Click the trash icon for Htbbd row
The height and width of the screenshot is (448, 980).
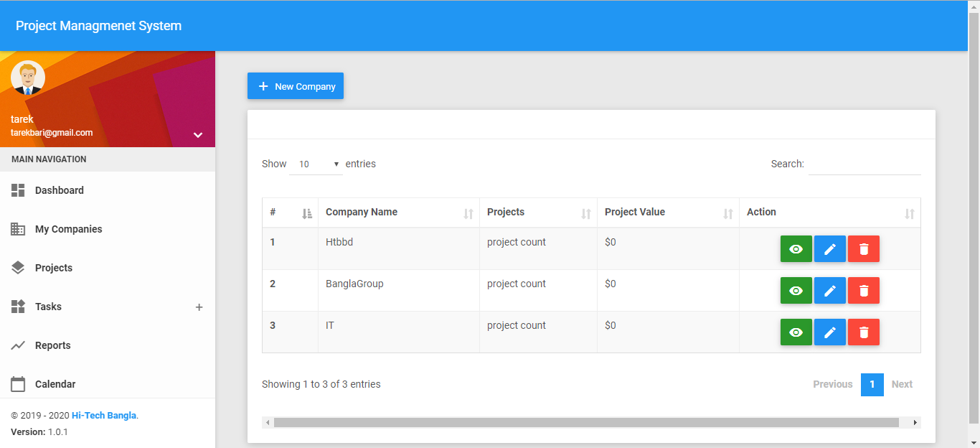tap(863, 249)
